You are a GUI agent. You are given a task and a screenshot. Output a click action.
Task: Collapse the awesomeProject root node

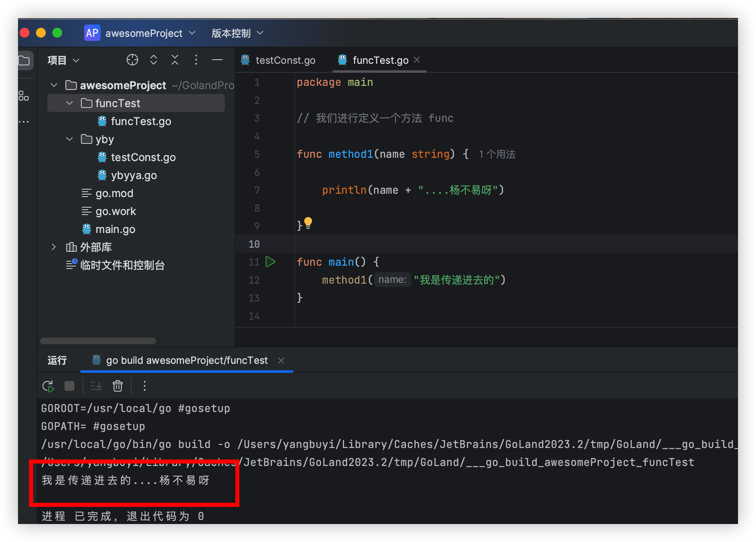pyautogui.click(x=54, y=85)
